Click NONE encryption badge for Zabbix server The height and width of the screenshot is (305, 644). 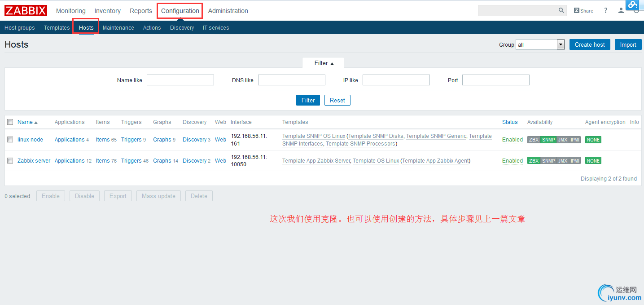(x=593, y=161)
